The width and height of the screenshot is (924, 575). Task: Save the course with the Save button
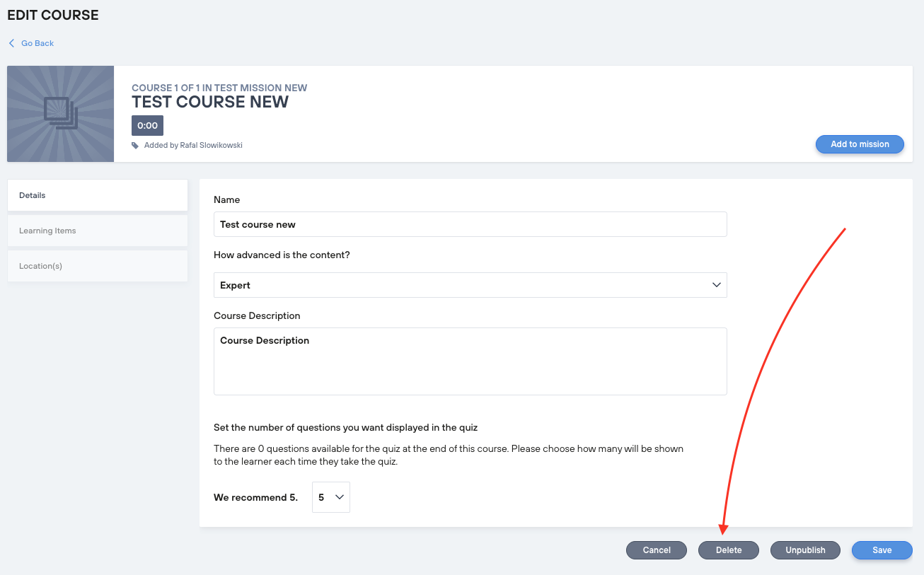coord(882,550)
